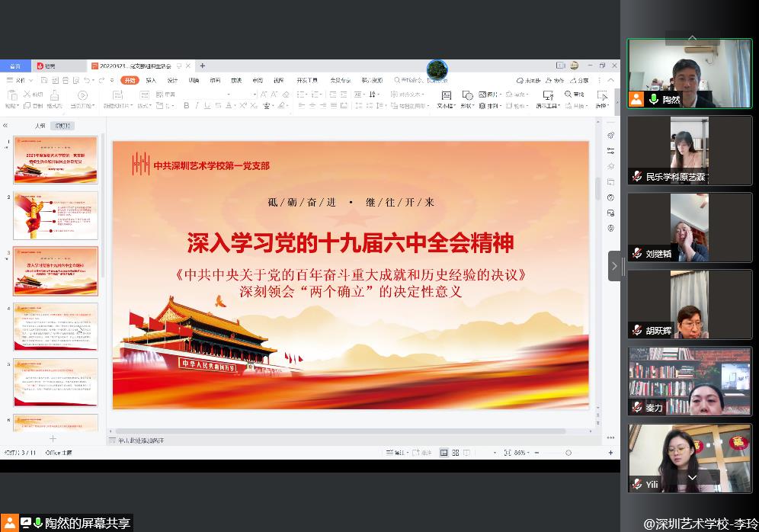Switch to Reading view in status bar

466,453
